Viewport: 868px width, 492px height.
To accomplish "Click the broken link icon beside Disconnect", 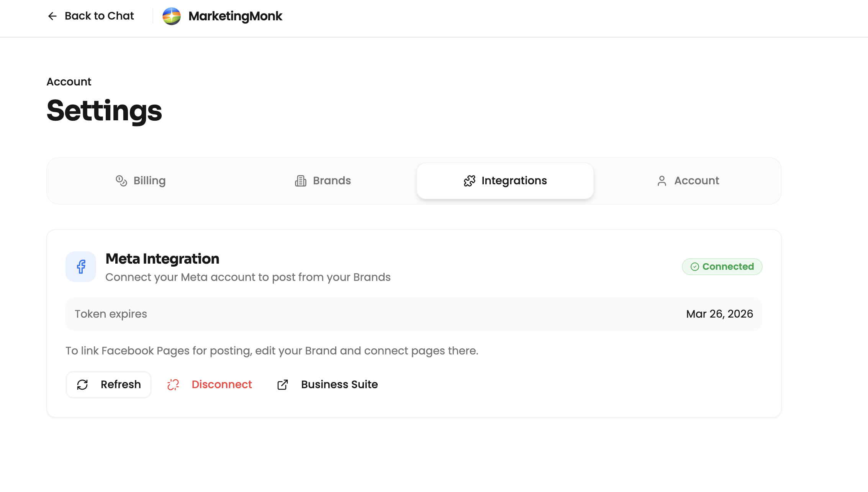I will point(173,384).
